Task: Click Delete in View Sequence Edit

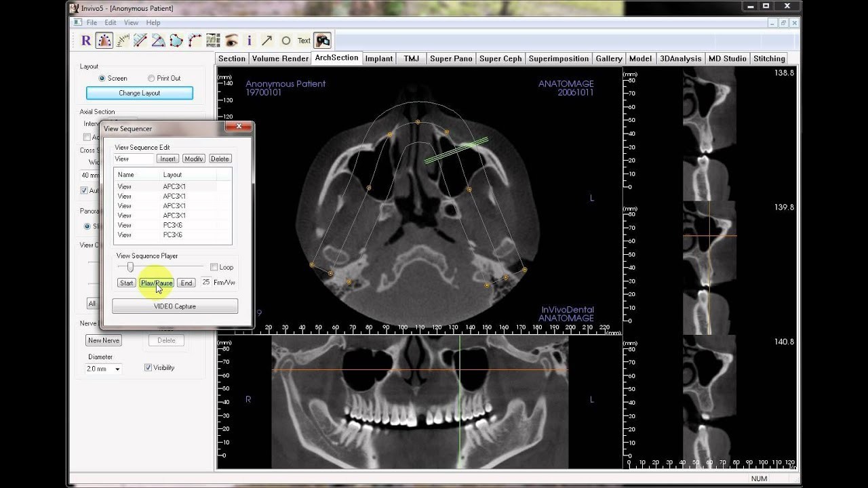Action: point(220,159)
